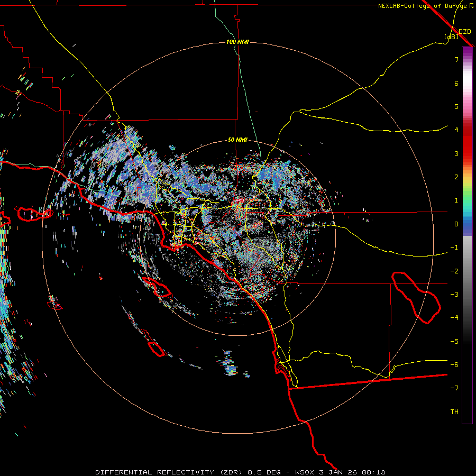Click the yellow-green band of the color bar
476x476 pixels.
pyautogui.click(x=467, y=185)
